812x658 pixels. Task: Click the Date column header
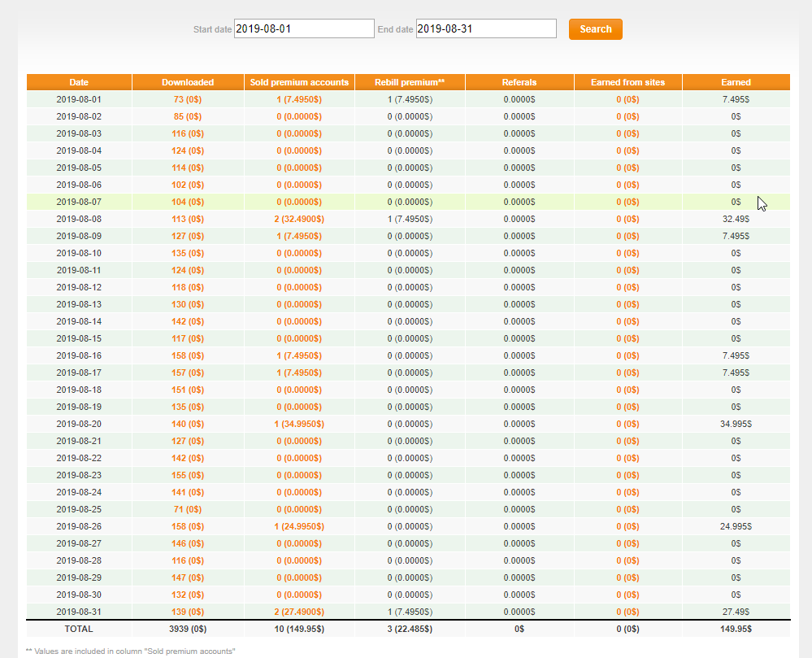tap(79, 82)
